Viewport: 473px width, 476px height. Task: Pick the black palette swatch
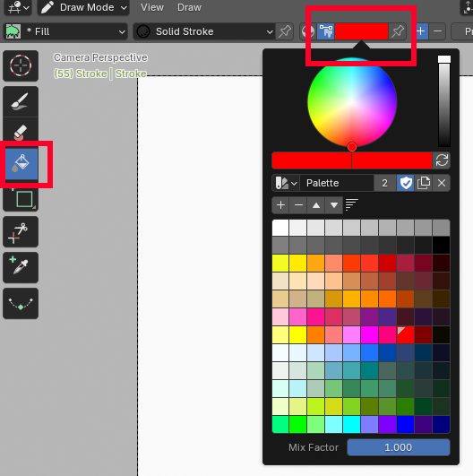coord(441,246)
